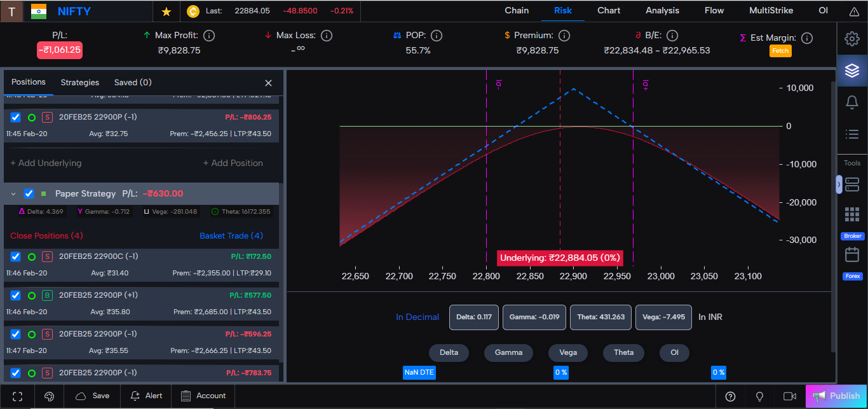Uncheck the Paper Strategy checkbox
This screenshot has width=868, height=409.
click(28, 193)
